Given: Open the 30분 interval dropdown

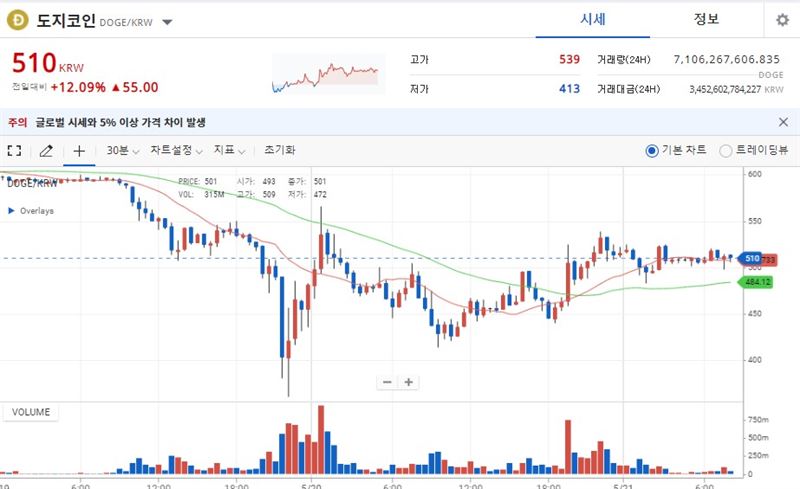Looking at the screenshot, I should pyautogui.click(x=122, y=151).
